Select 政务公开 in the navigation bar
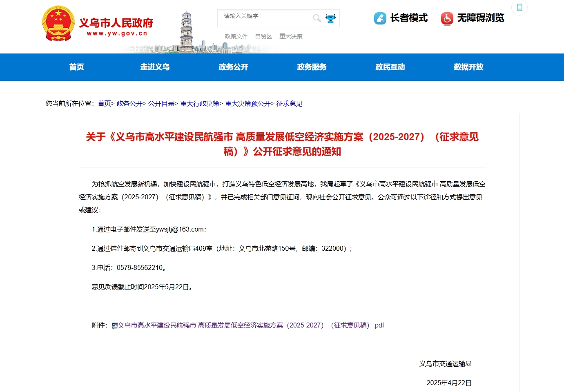564x392 pixels. pyautogui.click(x=233, y=67)
